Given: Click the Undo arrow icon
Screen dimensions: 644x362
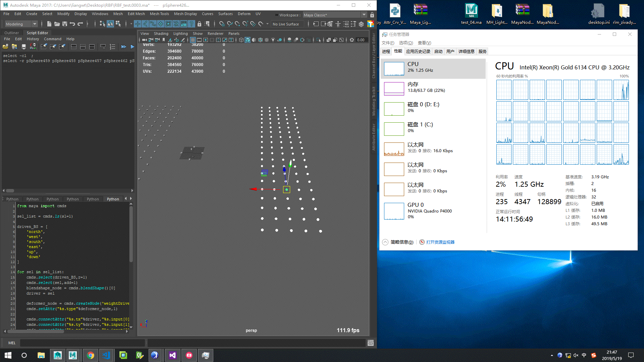Looking at the screenshot, I should [72, 24].
